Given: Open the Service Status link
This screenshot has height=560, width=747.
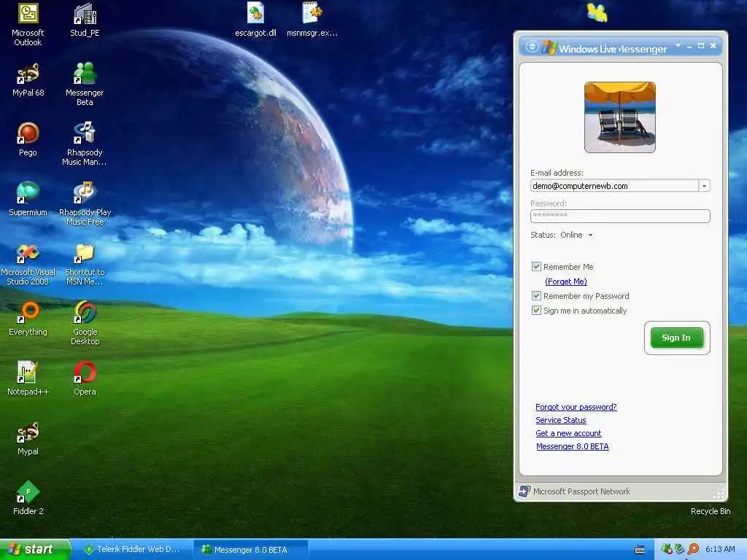Looking at the screenshot, I should (561, 420).
